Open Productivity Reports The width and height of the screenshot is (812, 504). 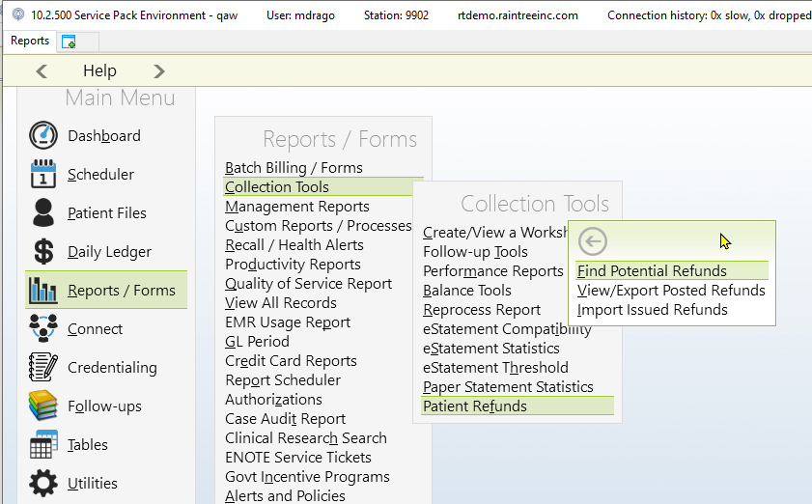293,265
